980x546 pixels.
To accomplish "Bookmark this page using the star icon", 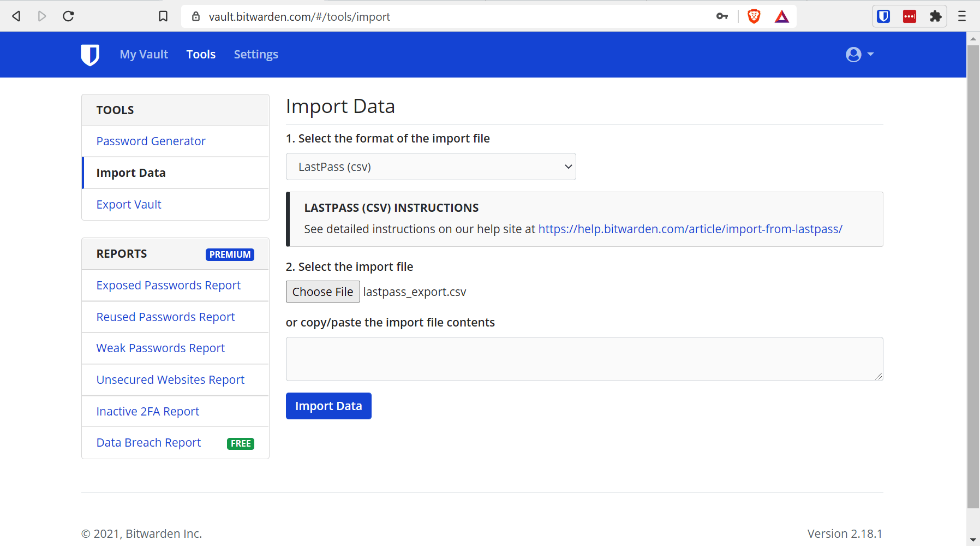I will 163,16.
